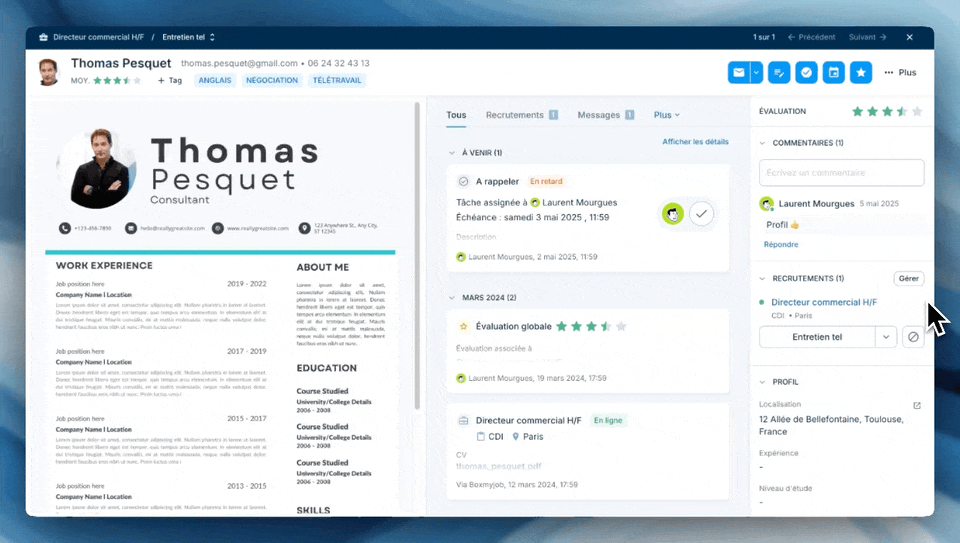Open the email button dropdown arrow

click(757, 72)
